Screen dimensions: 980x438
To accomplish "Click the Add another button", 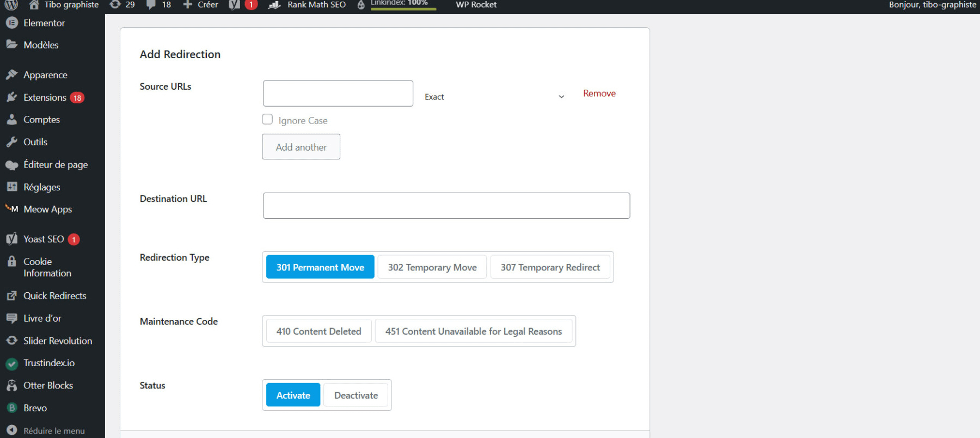I will pyautogui.click(x=301, y=147).
